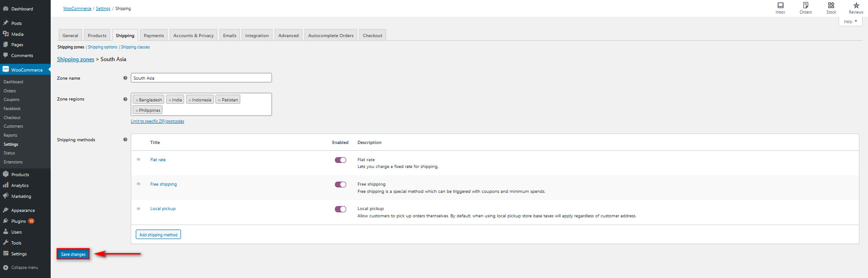Click the WooCommerce logo icon
This screenshot has height=278, width=868.
[x=6, y=70]
